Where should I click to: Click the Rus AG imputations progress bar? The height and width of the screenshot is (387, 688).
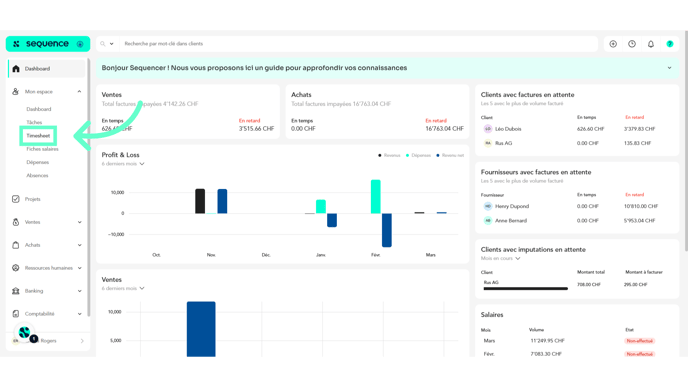(525, 289)
